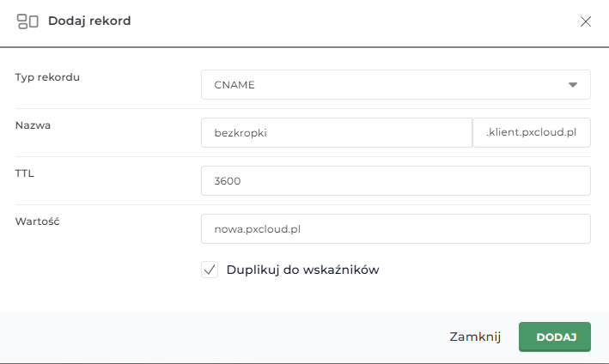609x364 pixels.
Task: Focus the Wartość field with nowa.pxcloud.pl
Action: tap(395, 229)
